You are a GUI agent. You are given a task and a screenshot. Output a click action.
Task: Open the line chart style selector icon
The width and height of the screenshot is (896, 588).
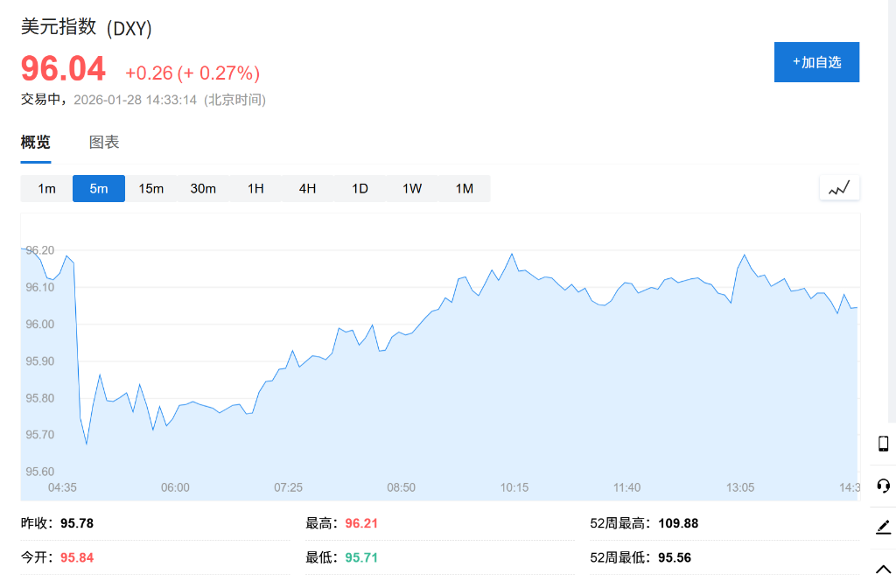click(x=838, y=187)
